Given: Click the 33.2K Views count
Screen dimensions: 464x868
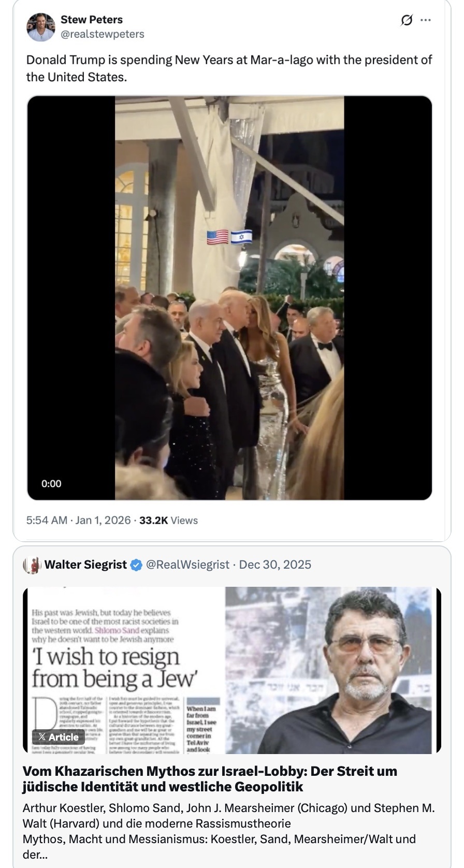Looking at the screenshot, I should [168, 520].
